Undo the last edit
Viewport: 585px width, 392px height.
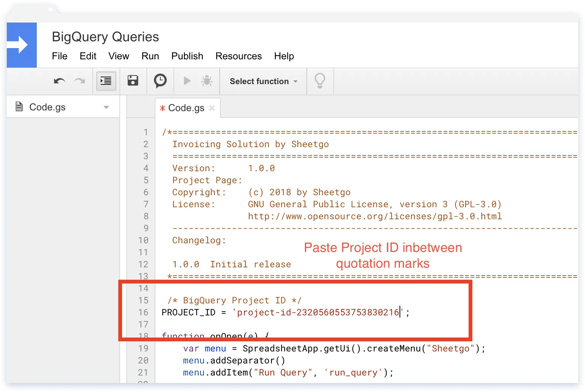59,81
